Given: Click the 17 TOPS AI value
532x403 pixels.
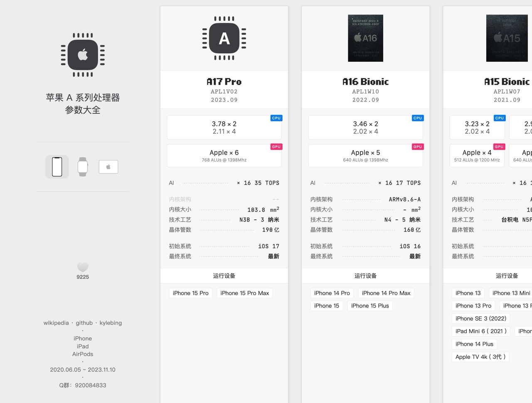Looking at the screenshot, I should point(408,183).
